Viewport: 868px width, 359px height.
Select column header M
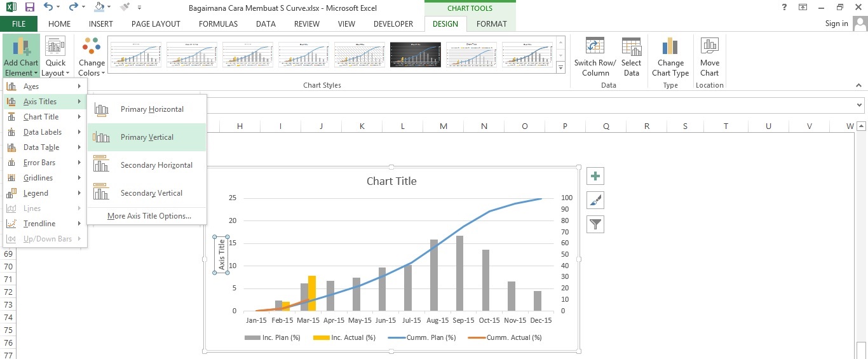coord(443,126)
